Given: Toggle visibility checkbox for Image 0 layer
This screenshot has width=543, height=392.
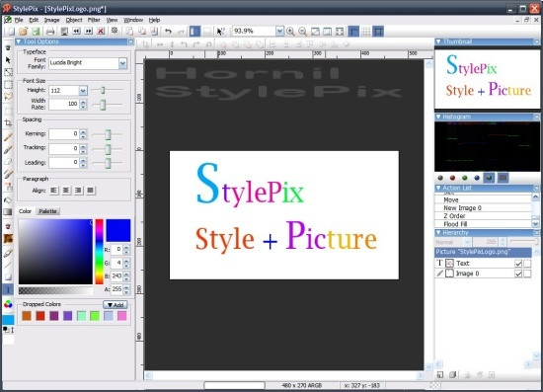Looking at the screenshot, I should coord(518,274).
